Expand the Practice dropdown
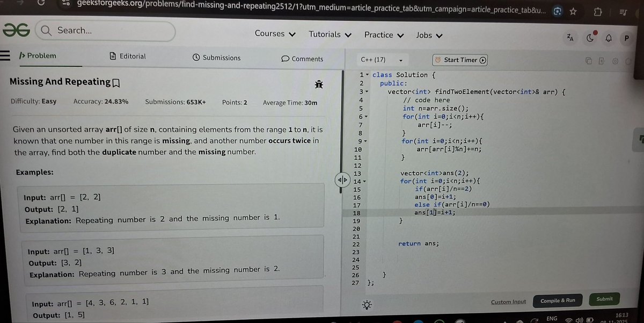This screenshot has width=644, height=323. (384, 35)
